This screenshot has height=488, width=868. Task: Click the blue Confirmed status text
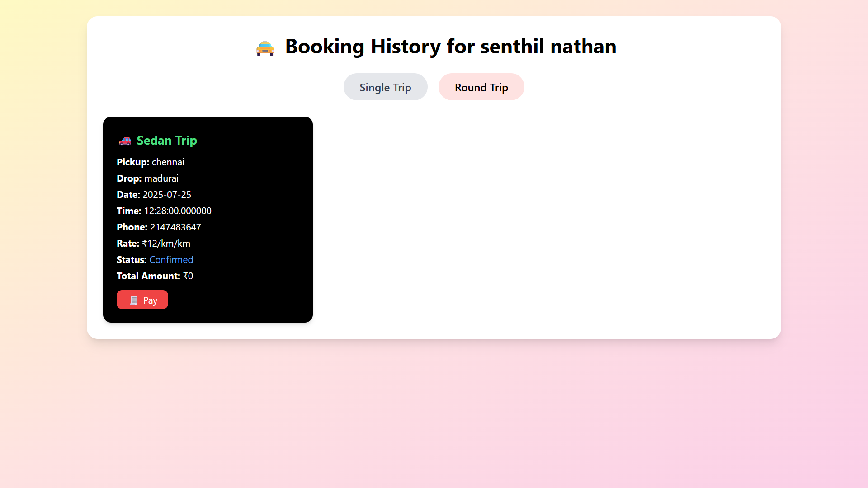tap(171, 260)
